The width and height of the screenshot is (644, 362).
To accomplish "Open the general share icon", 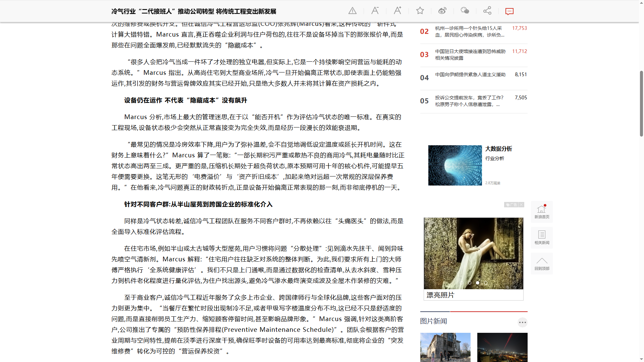I will (x=487, y=11).
